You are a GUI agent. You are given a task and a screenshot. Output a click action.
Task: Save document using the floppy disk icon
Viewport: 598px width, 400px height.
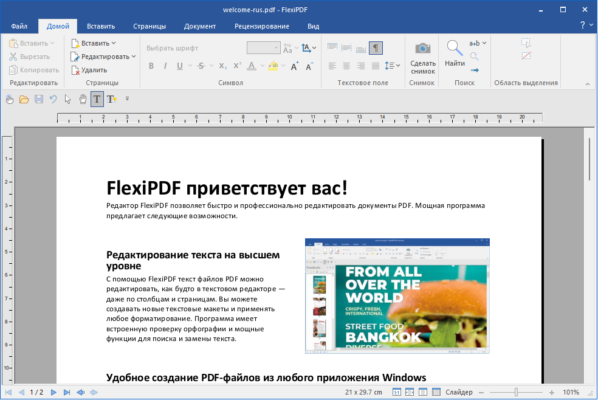coord(39,100)
